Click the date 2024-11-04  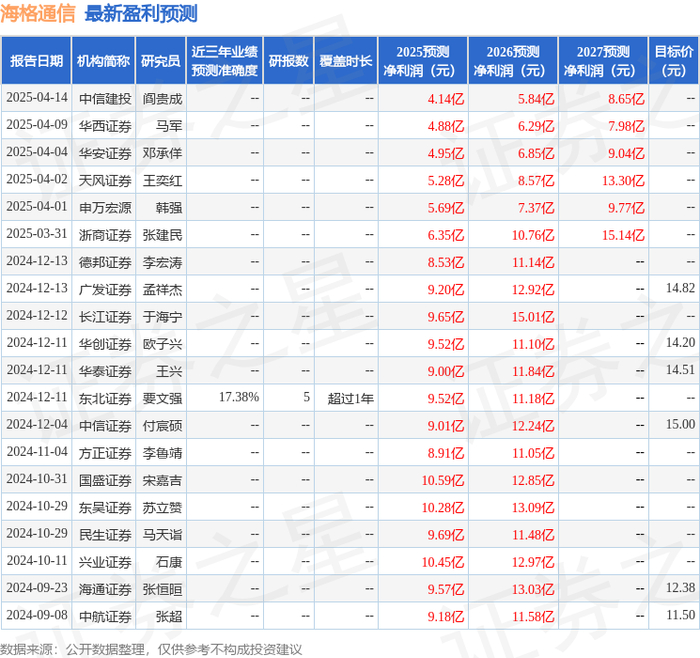click(x=37, y=452)
